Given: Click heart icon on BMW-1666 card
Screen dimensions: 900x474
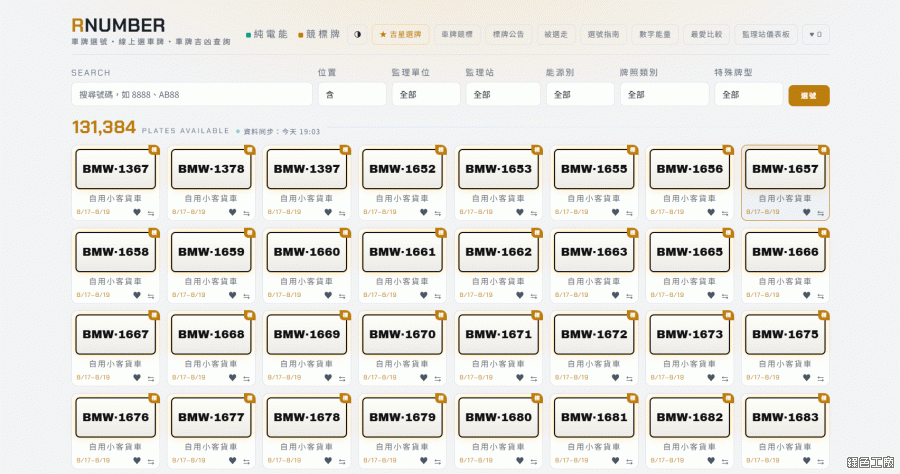Looking at the screenshot, I should click(x=806, y=295).
